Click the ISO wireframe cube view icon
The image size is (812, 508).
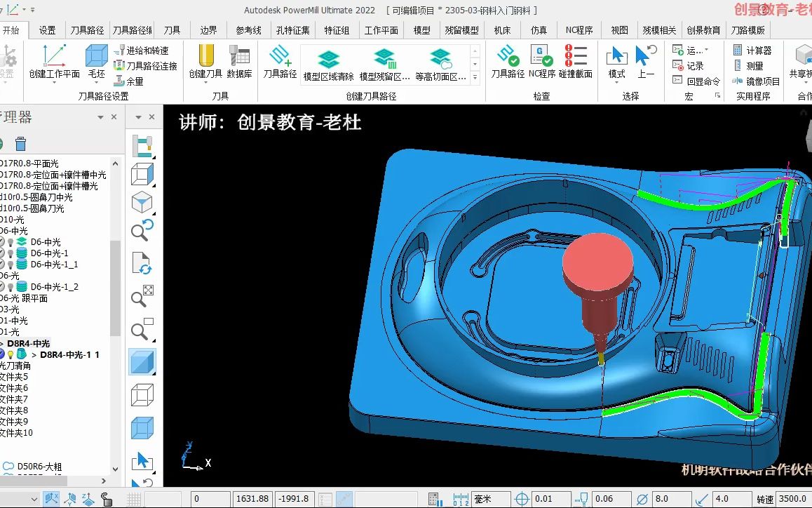point(142,174)
